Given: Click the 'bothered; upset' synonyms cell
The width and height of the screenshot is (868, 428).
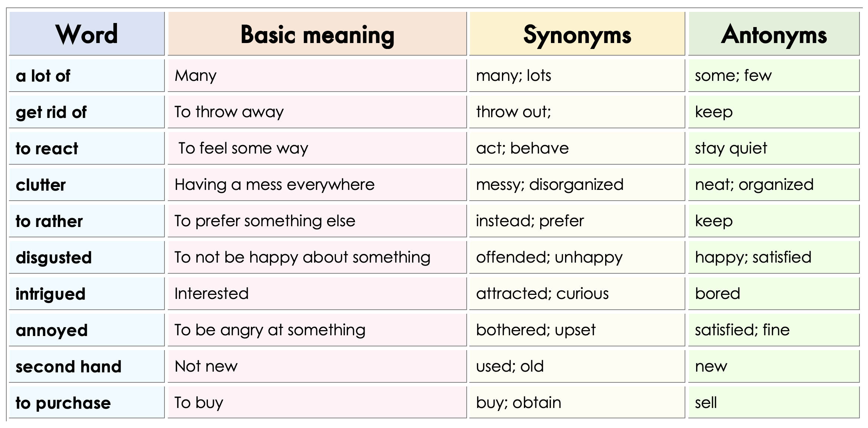Looking at the screenshot, I should 577,330.
